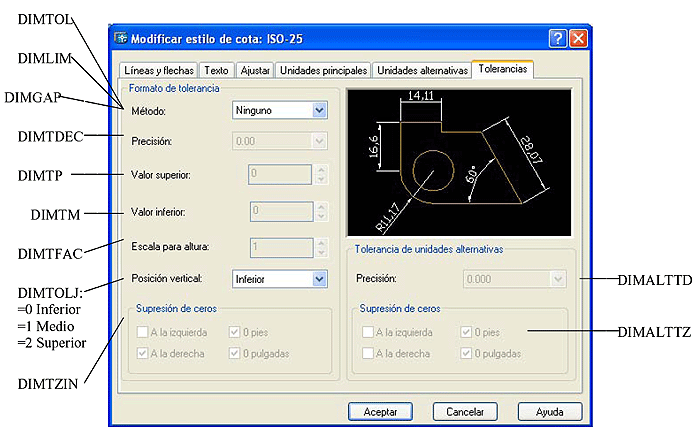This screenshot has height=447, width=700.
Task: Select the Ajustar tab
Action: click(255, 70)
